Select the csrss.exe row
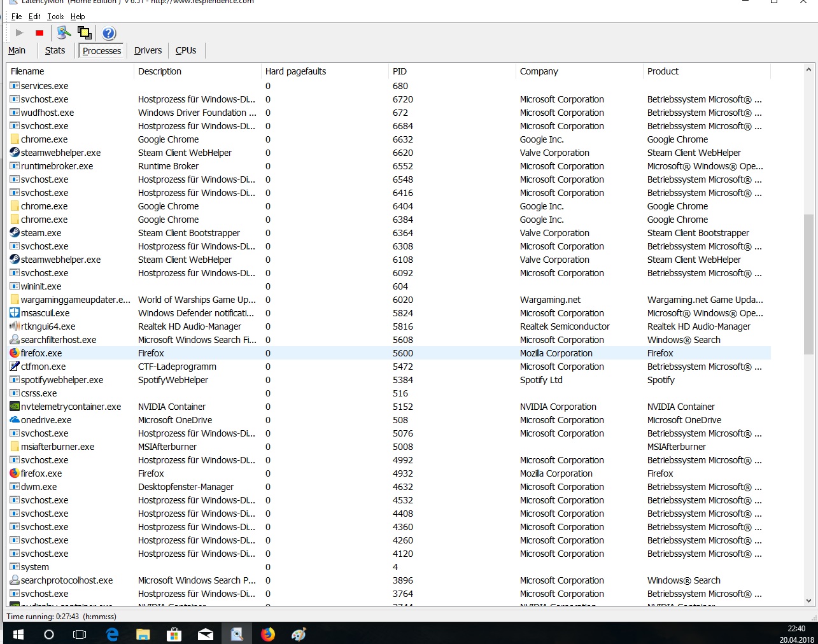This screenshot has height=644, width=818. 389,393
